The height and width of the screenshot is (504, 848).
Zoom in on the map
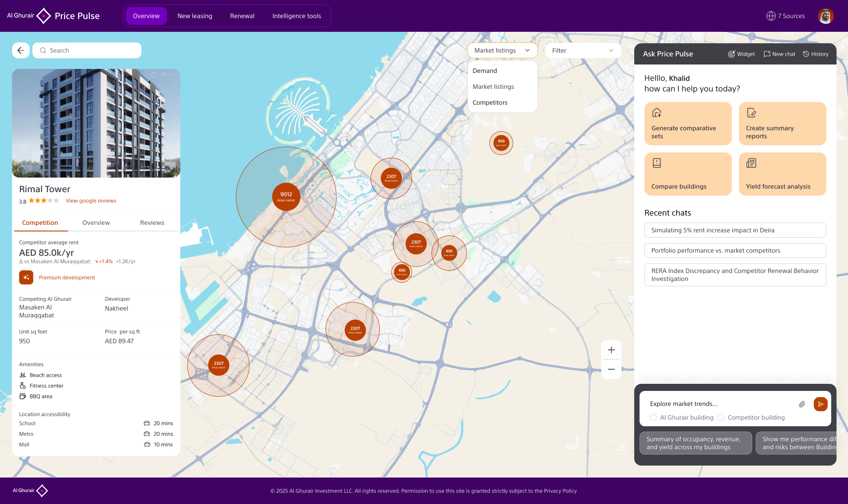611,350
